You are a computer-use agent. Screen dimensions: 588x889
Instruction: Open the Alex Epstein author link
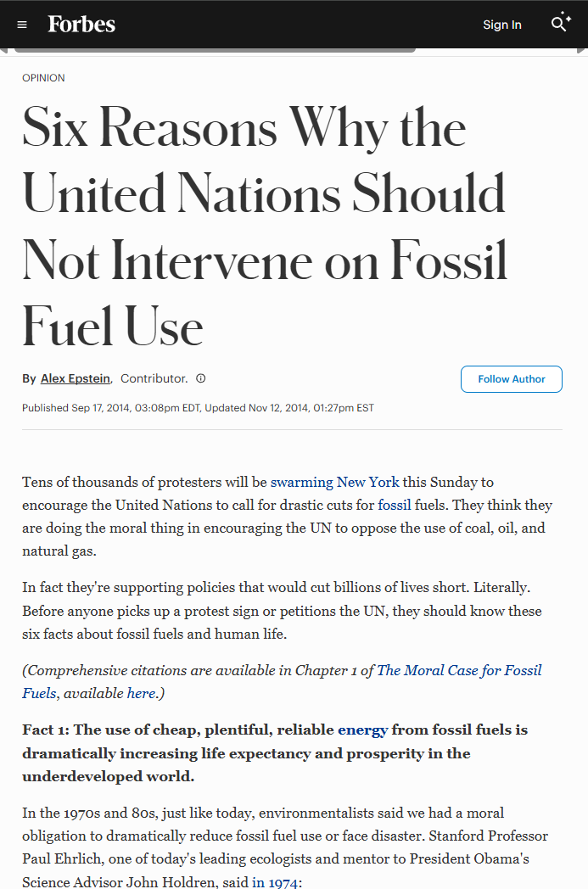[x=76, y=378]
